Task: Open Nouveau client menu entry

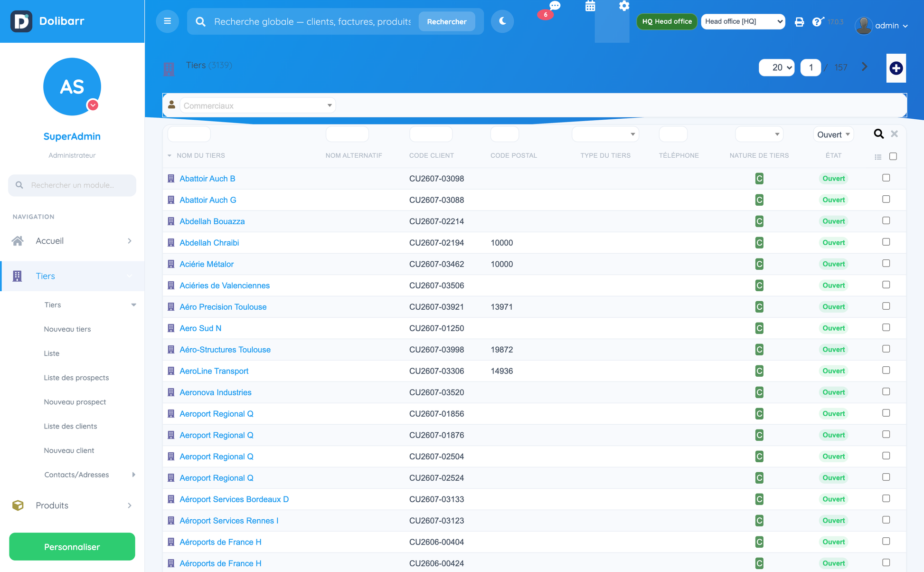Action: click(x=69, y=450)
